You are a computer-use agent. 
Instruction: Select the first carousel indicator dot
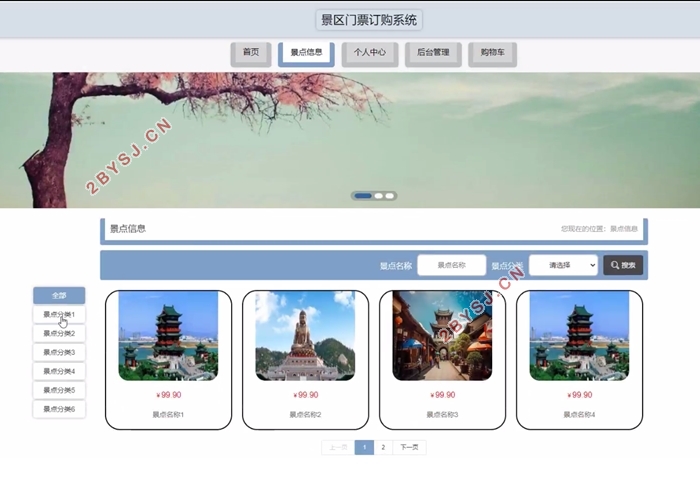(363, 196)
